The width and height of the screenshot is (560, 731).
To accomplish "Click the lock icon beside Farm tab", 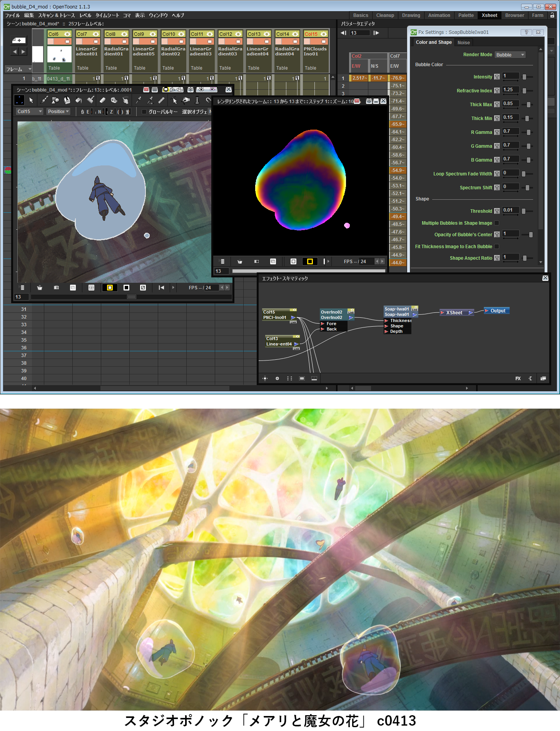I will pos(552,15).
